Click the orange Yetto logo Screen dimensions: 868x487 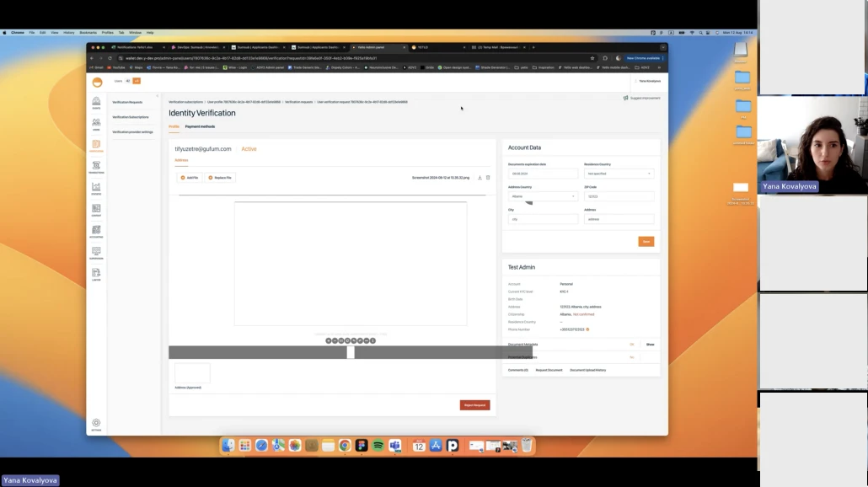tap(98, 82)
